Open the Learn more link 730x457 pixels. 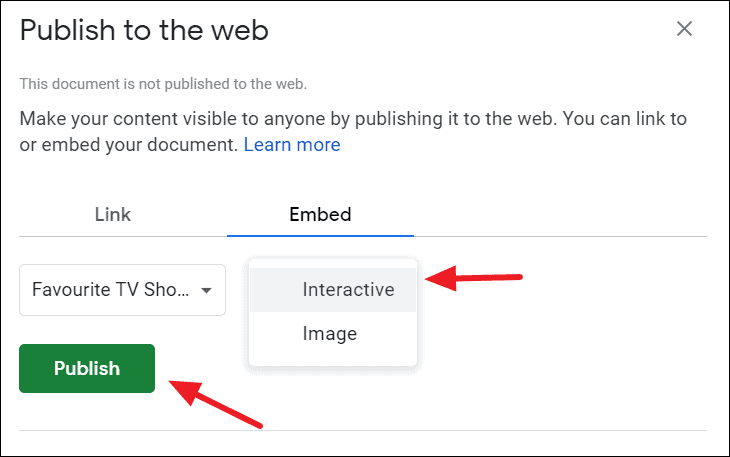pos(292,145)
